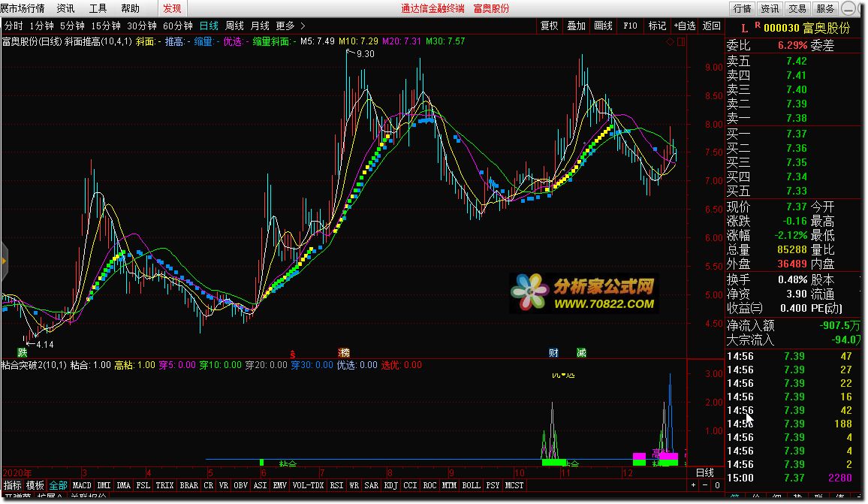Image resolution: width=868 pixels, height=504 pixels.
Task: Click the minus zoom-out button in indicator bar
Action: point(705,485)
